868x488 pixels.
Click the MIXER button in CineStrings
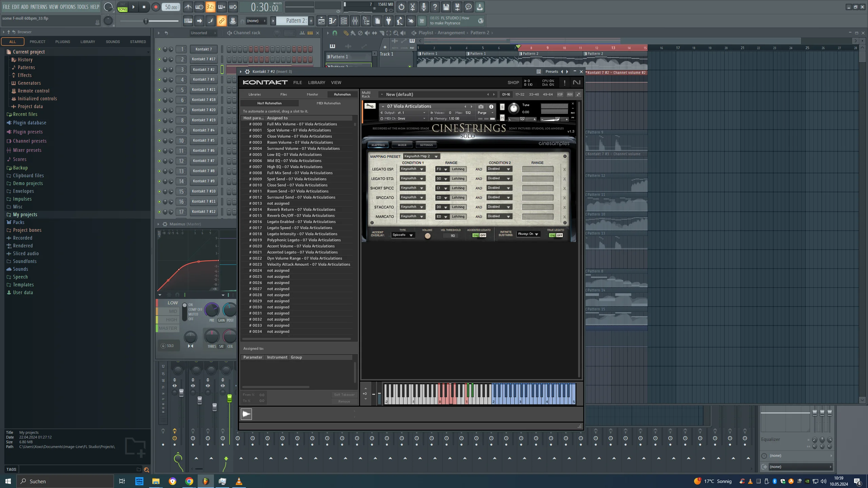[x=402, y=145]
